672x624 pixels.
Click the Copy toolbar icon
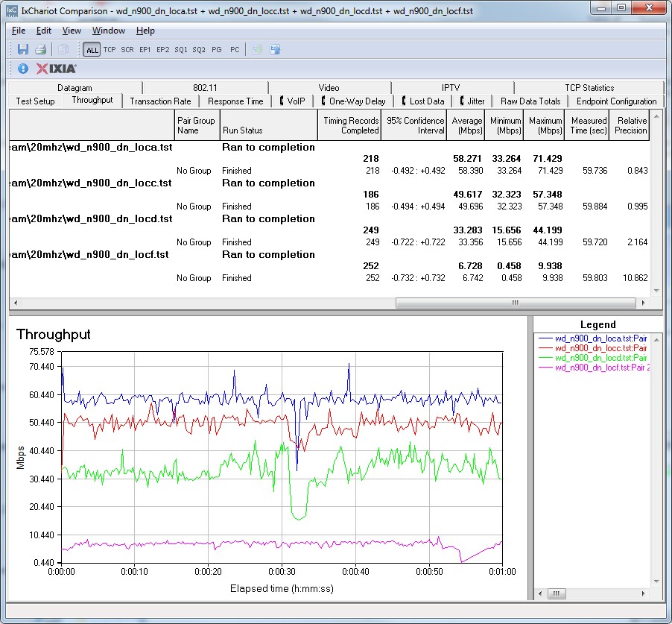63,49
